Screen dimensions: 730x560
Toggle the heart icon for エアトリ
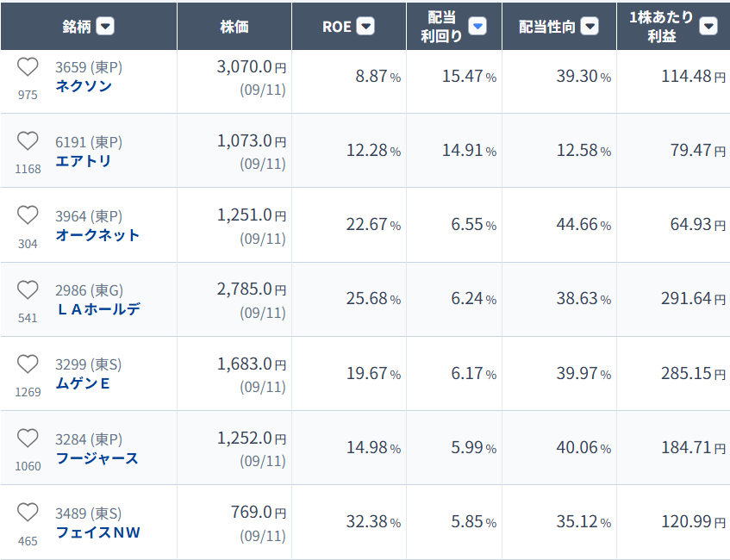[28, 141]
